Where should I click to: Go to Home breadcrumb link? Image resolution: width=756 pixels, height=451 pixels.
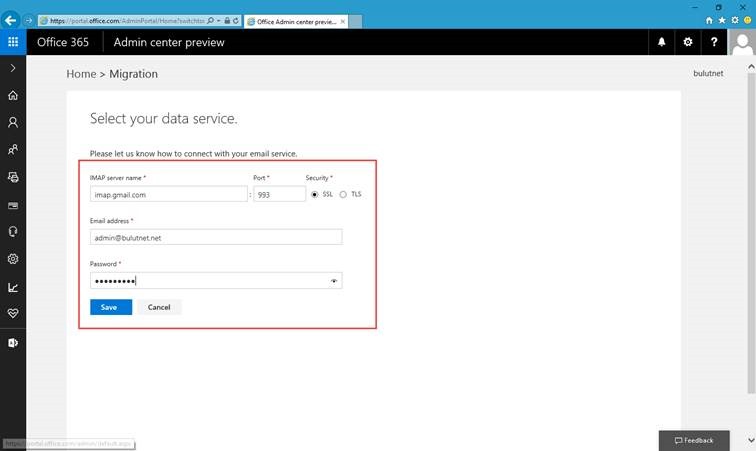pyautogui.click(x=81, y=74)
